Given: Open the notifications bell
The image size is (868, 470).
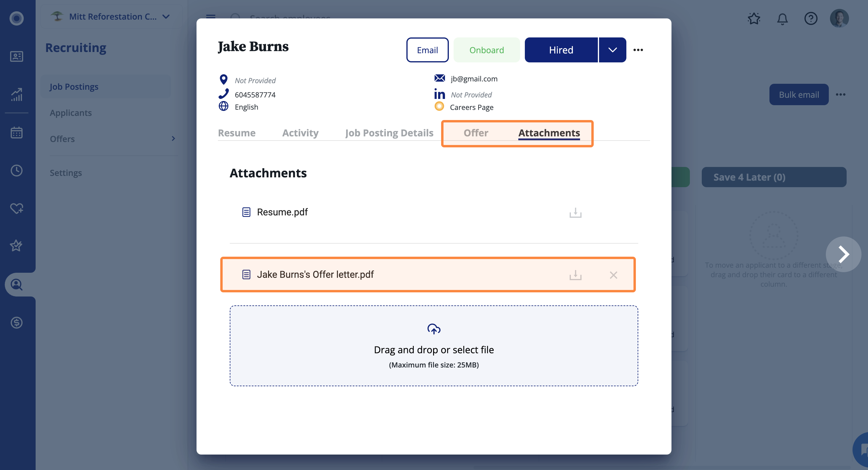Looking at the screenshot, I should (783, 18).
